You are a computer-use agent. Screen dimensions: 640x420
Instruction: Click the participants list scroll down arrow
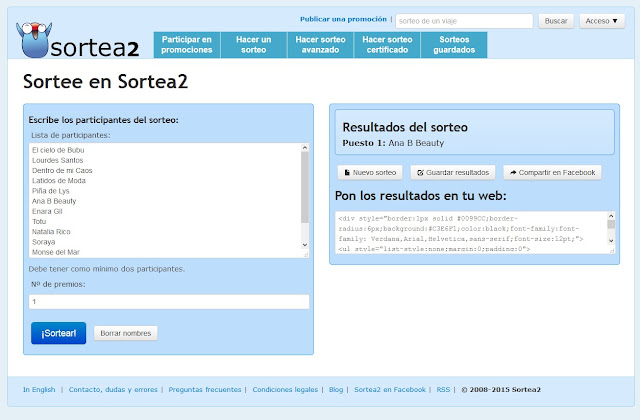click(304, 245)
